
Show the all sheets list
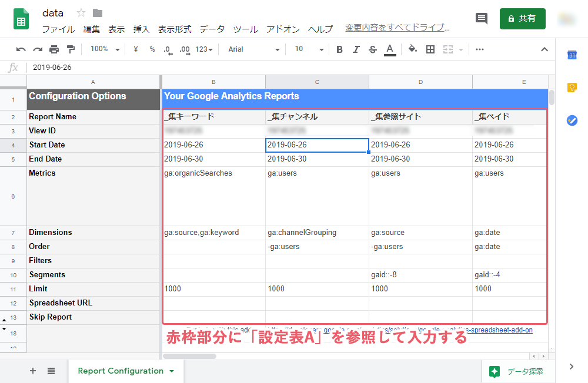pyautogui.click(x=51, y=371)
